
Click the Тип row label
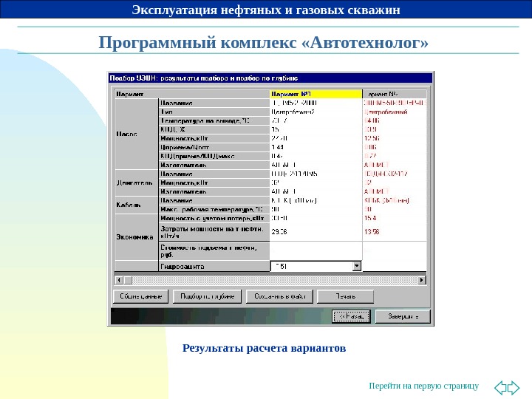click(214, 112)
